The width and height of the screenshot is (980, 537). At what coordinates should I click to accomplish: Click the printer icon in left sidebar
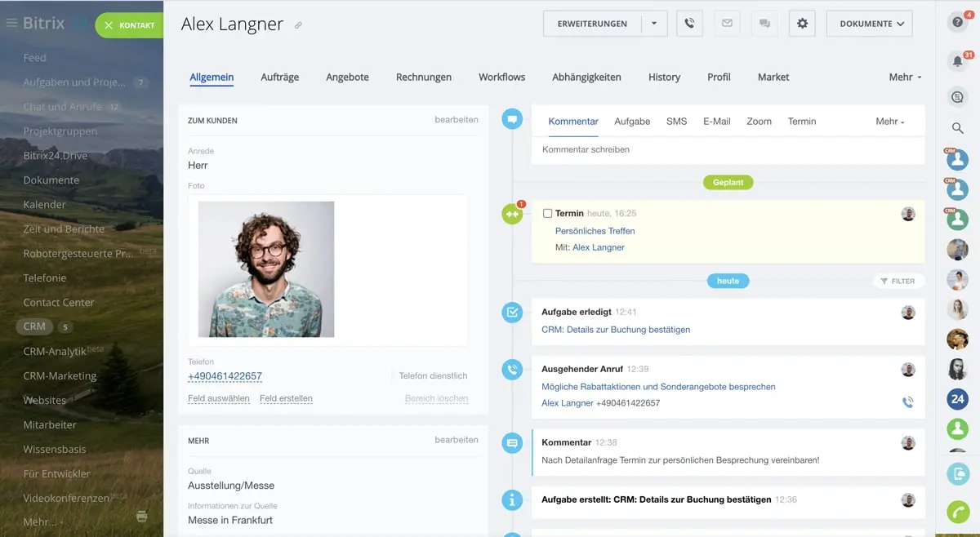pos(141,516)
